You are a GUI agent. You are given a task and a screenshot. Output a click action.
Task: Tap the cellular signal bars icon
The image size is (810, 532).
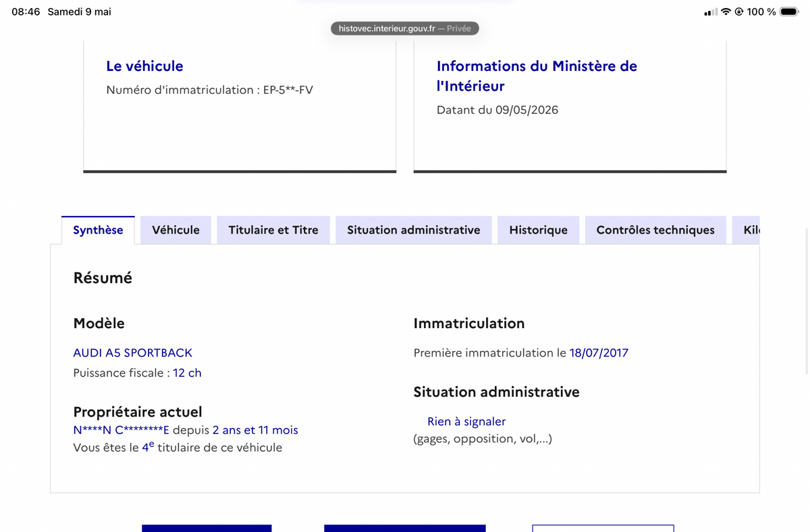tap(710, 11)
